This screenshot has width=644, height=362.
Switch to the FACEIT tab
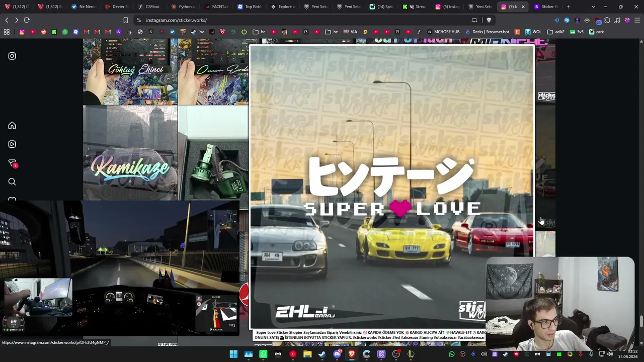(x=216, y=7)
